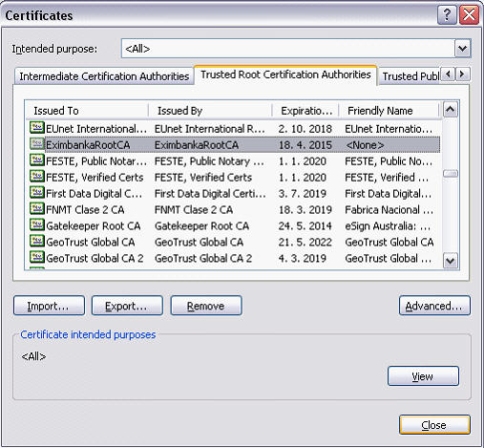Click certificate icon beside FESTE, Verified Certs

coord(37,177)
